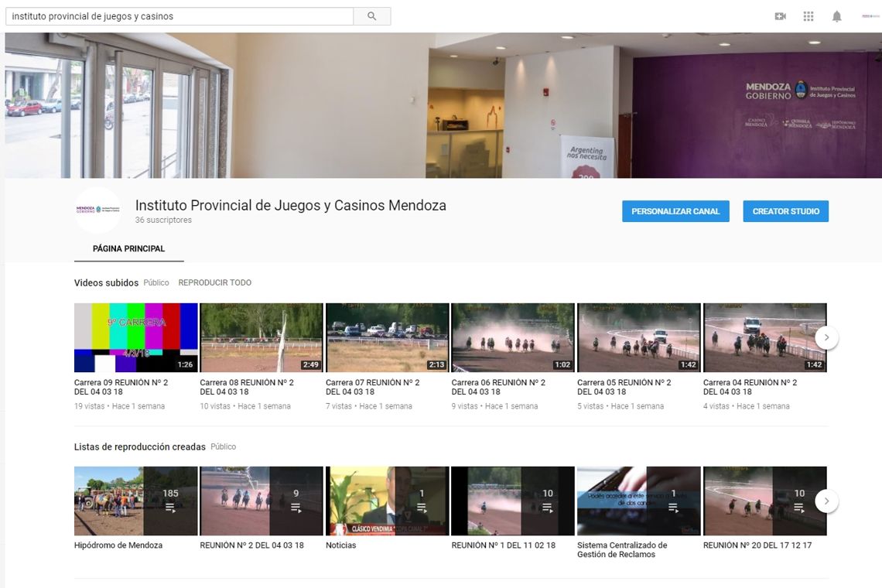Open Sistema Centralizado de Gestión playlist thumbnail
This screenshot has height=588, width=882.
pos(639,501)
